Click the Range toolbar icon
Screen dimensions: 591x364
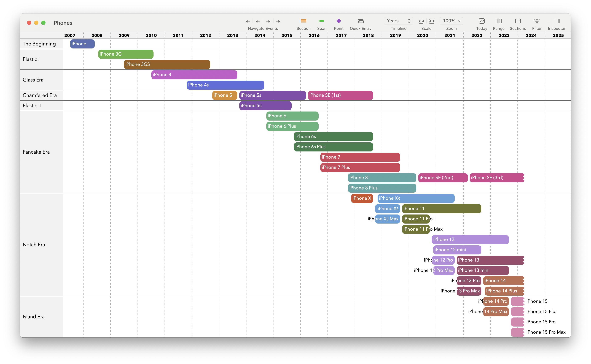click(x=499, y=21)
